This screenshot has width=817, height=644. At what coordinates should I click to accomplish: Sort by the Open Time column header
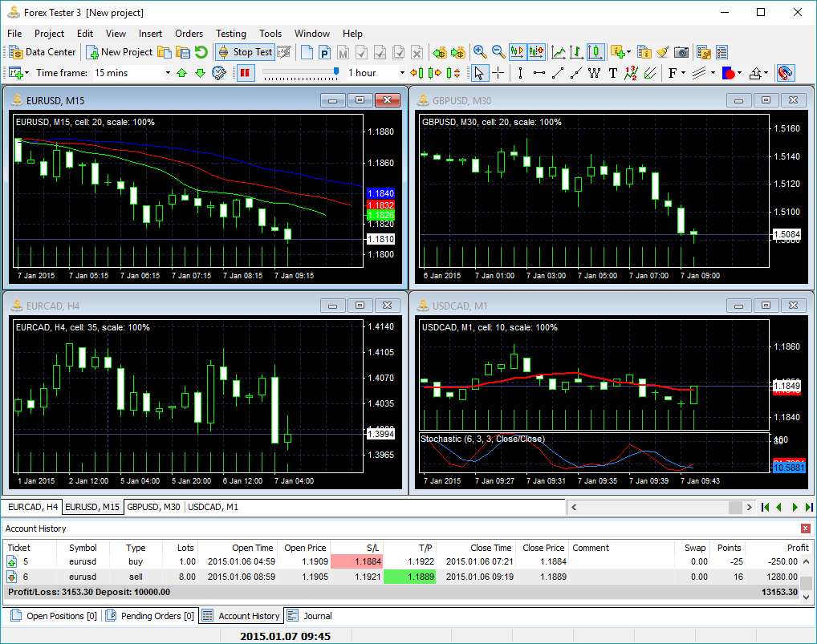click(x=237, y=548)
